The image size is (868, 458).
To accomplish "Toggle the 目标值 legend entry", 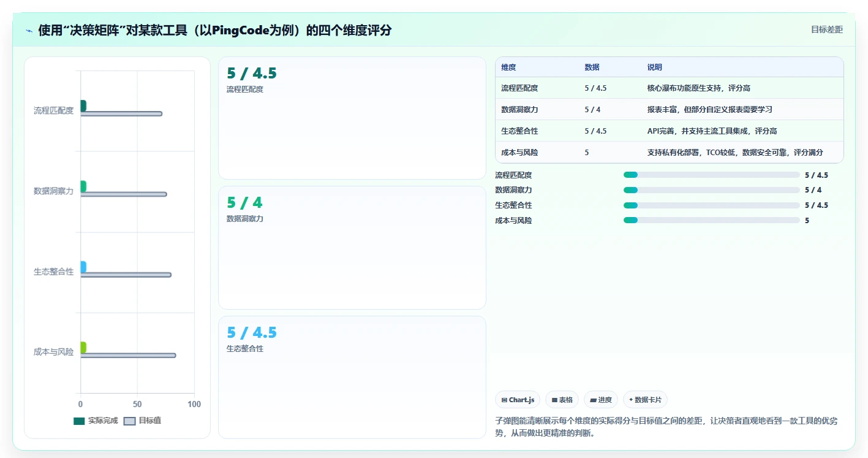I will [142, 421].
